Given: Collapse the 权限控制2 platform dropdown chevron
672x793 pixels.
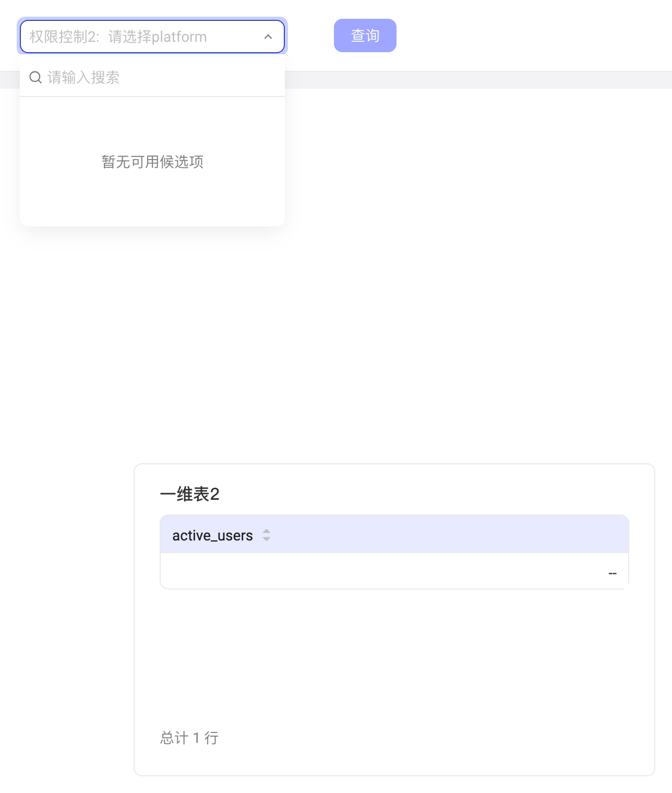Looking at the screenshot, I should pos(268,37).
